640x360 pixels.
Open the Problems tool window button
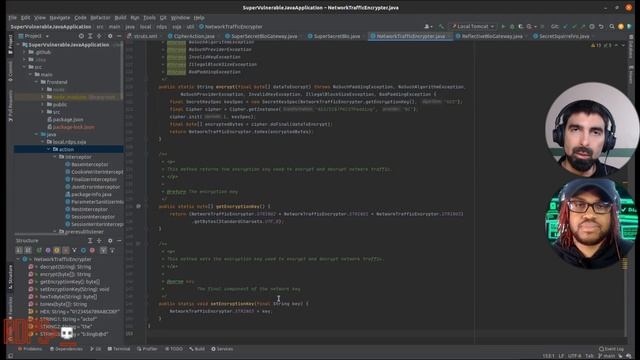coord(30,349)
